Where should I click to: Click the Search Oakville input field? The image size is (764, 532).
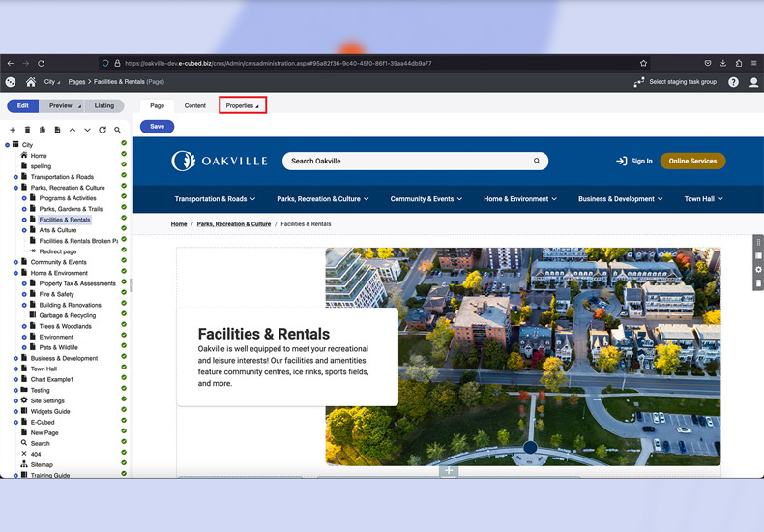pyautogui.click(x=406, y=161)
